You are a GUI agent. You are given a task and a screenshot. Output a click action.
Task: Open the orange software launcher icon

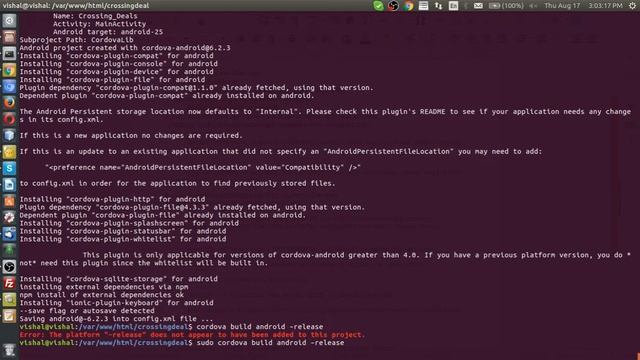click(x=9, y=201)
